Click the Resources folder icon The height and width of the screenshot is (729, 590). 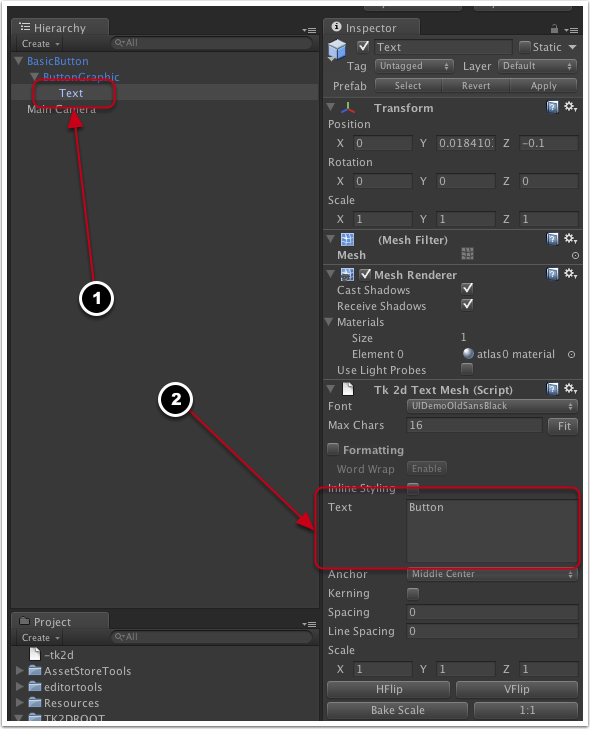tap(35, 702)
